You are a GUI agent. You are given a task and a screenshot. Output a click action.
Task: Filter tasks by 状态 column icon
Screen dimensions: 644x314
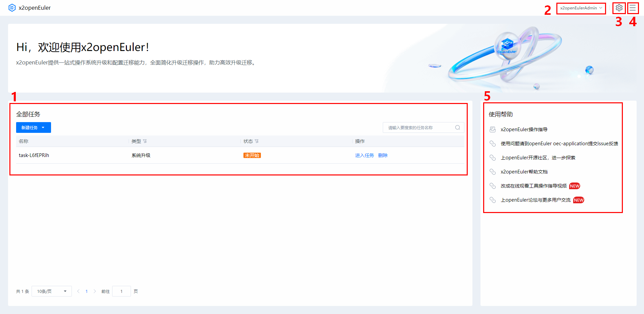(257, 141)
